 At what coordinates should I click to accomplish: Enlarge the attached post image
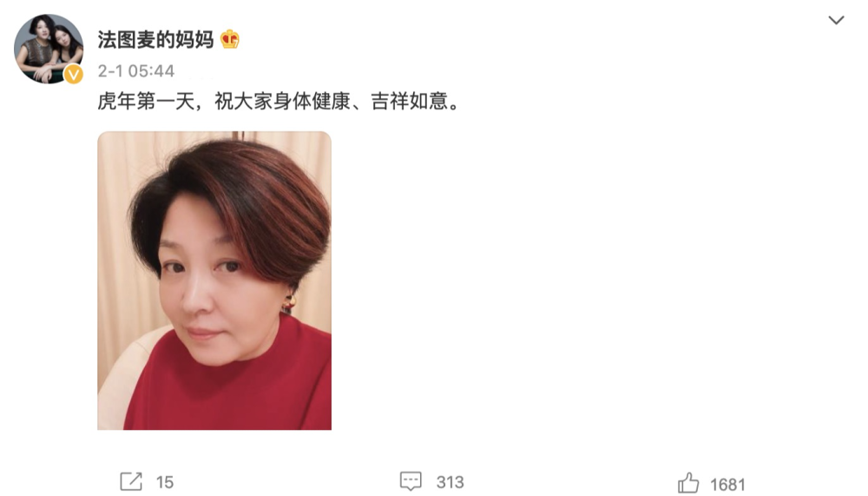tap(214, 281)
